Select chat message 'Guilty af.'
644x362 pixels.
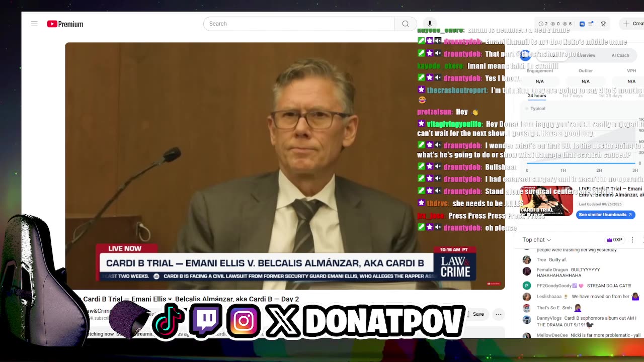559,260
